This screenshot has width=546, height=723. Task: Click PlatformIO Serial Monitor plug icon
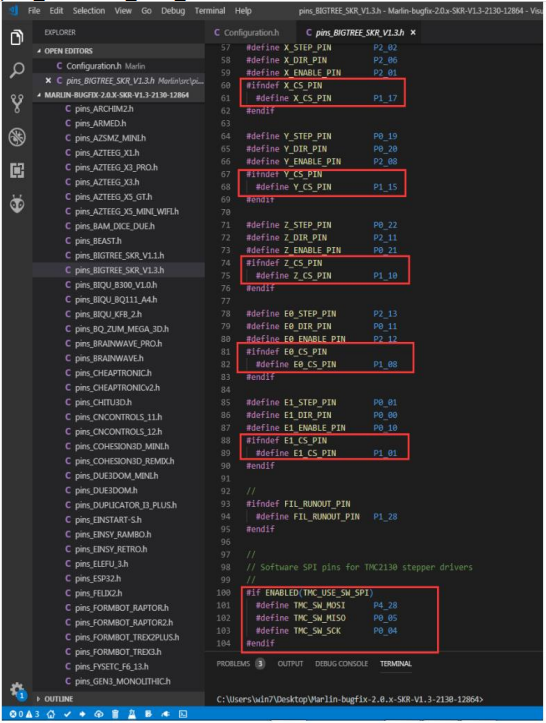[x=165, y=714]
